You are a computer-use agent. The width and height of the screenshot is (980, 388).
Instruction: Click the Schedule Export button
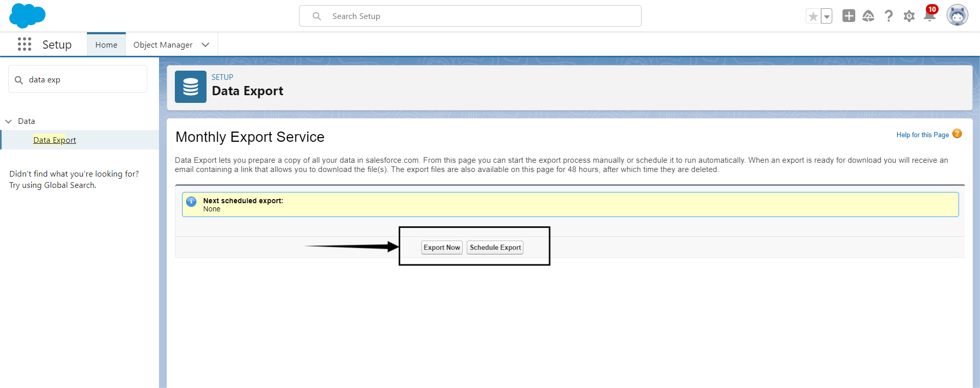coord(495,247)
